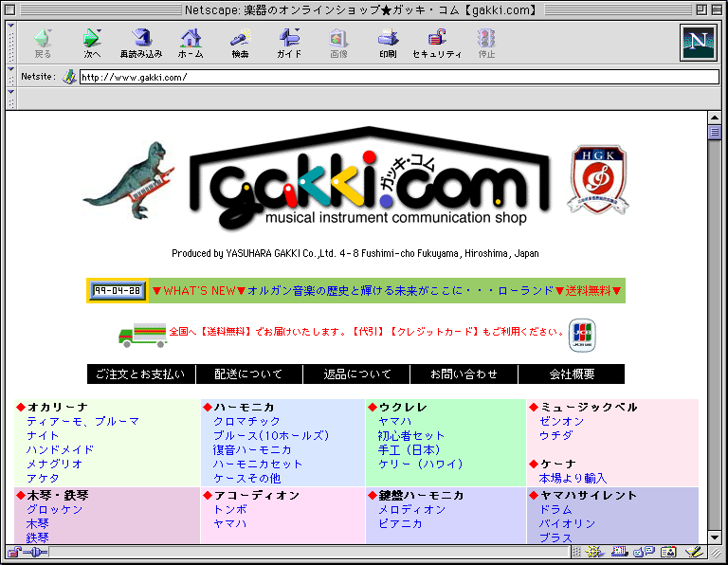Open ブルース(10ホールズ) link

pos(271,435)
